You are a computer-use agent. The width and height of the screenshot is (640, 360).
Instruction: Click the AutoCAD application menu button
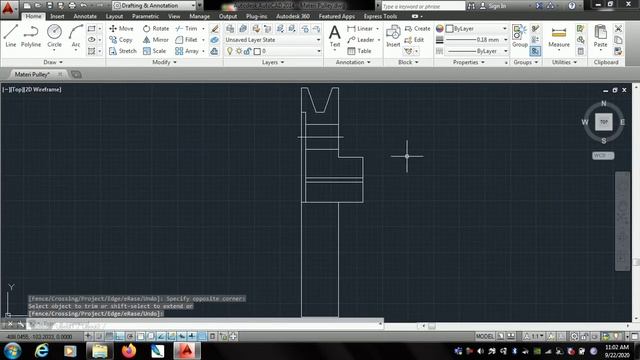coord(9,9)
